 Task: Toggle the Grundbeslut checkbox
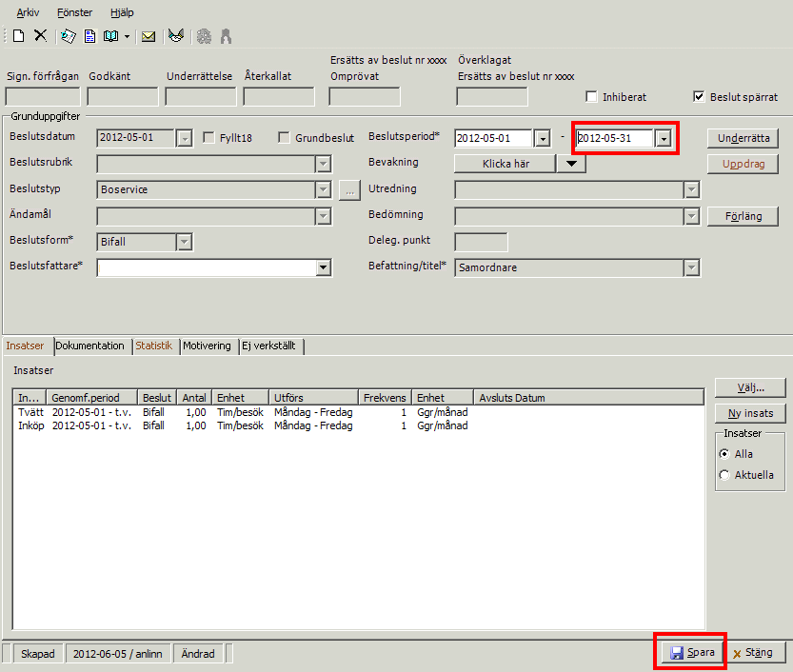coord(285,137)
